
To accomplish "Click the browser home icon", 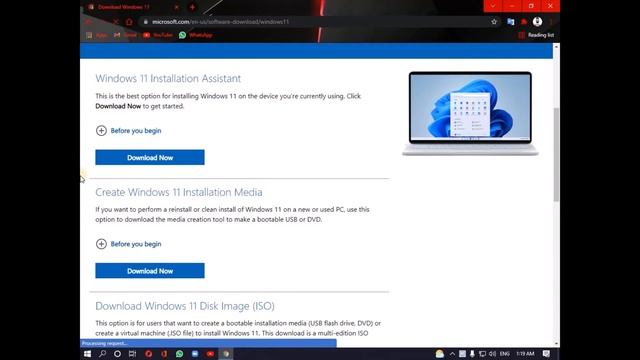I will (x=129, y=22).
